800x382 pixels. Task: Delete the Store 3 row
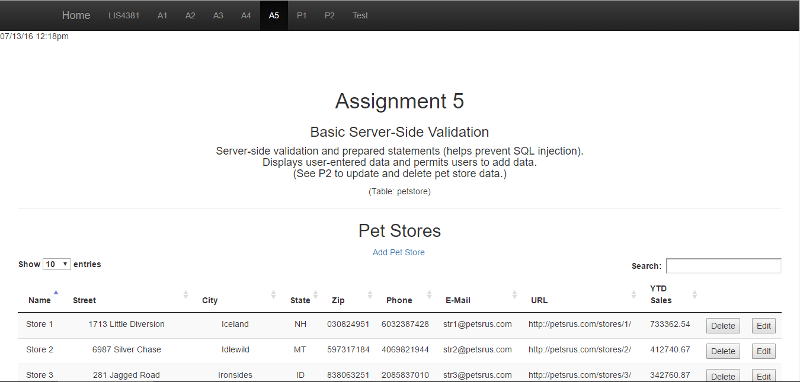tap(722, 376)
